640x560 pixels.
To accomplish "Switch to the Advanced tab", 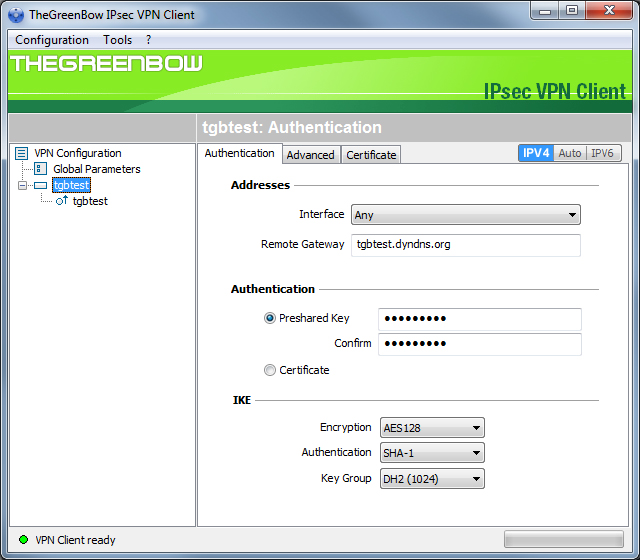I will point(311,155).
